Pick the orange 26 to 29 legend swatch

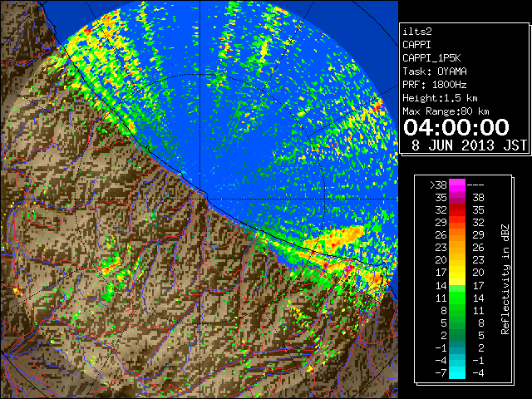tap(457, 235)
